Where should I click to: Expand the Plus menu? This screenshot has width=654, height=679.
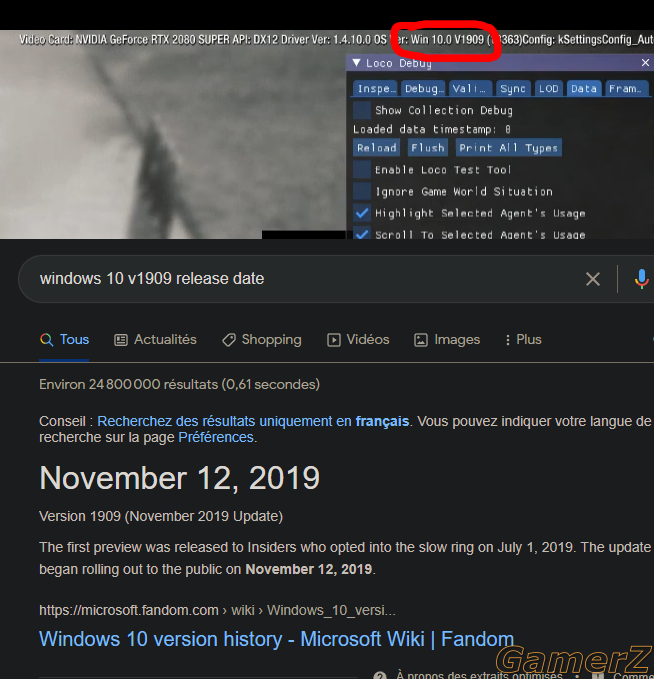tap(523, 340)
